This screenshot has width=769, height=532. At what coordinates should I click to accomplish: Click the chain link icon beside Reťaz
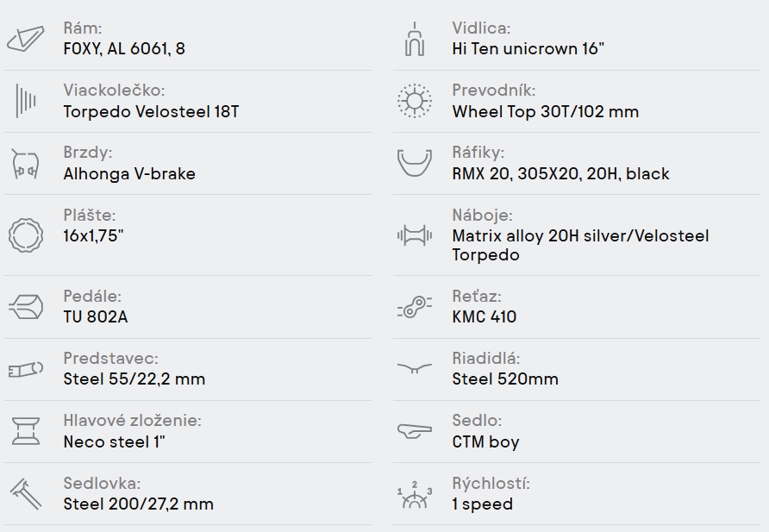click(415, 307)
